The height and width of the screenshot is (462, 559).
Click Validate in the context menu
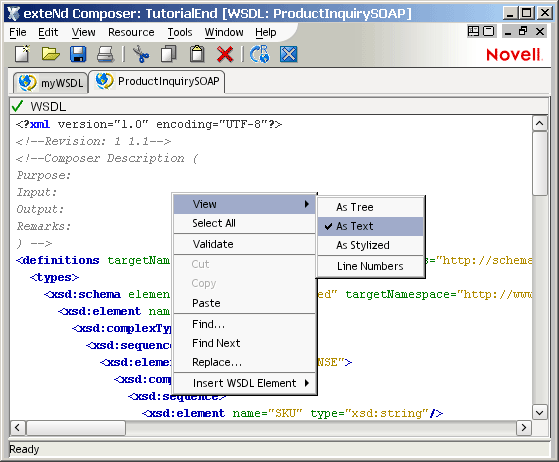click(x=244, y=244)
